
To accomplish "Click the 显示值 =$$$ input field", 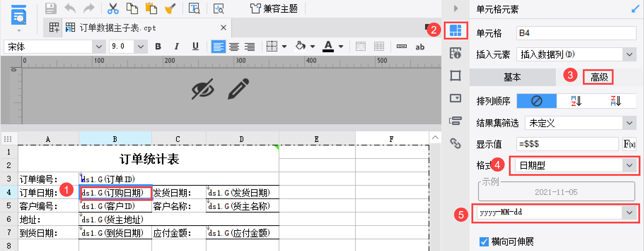I will 567,144.
